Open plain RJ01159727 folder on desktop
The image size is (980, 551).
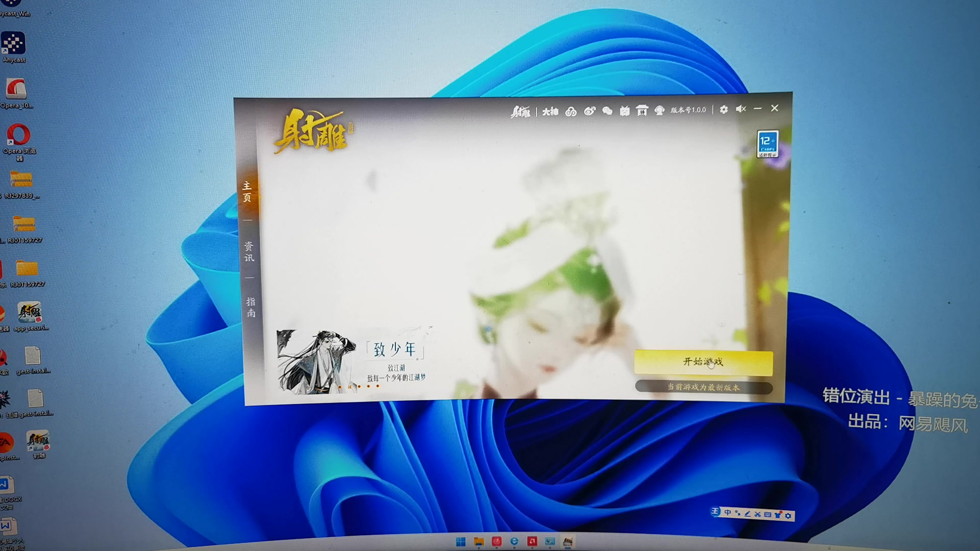27,273
